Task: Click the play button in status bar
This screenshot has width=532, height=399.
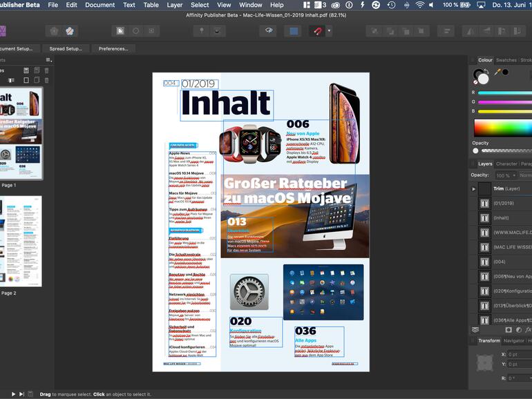Action: [x=13, y=394]
